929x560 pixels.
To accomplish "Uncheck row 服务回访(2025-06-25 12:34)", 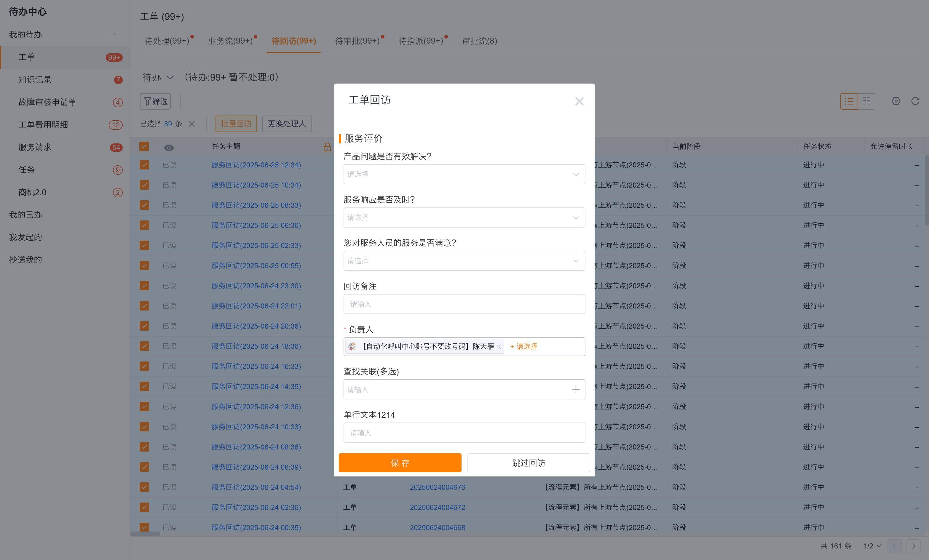I will click(144, 165).
